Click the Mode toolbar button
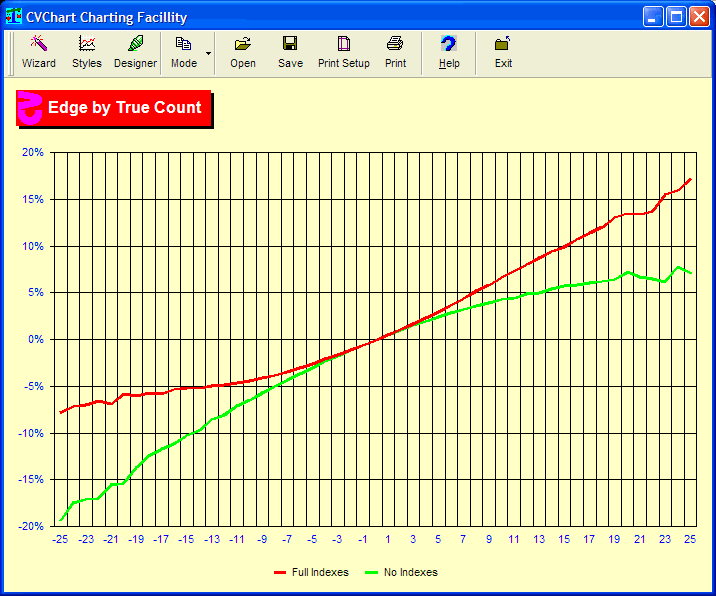Image resolution: width=716 pixels, height=596 pixels. 184,52
